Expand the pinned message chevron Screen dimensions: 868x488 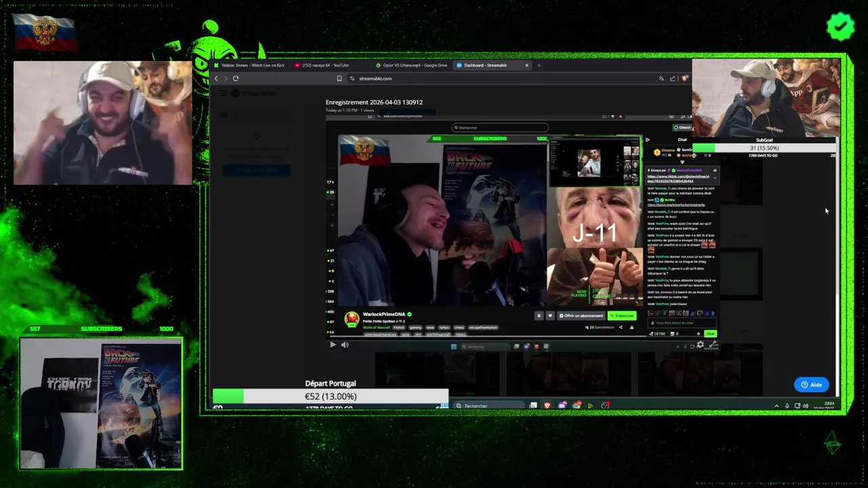click(x=715, y=178)
